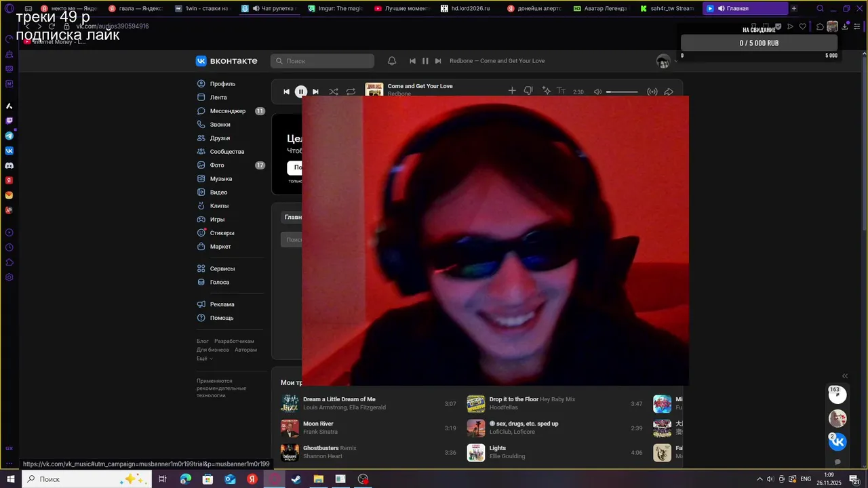The height and width of the screenshot is (488, 868).
Task: Play Drop it to the Floor track
Action: click(476, 404)
